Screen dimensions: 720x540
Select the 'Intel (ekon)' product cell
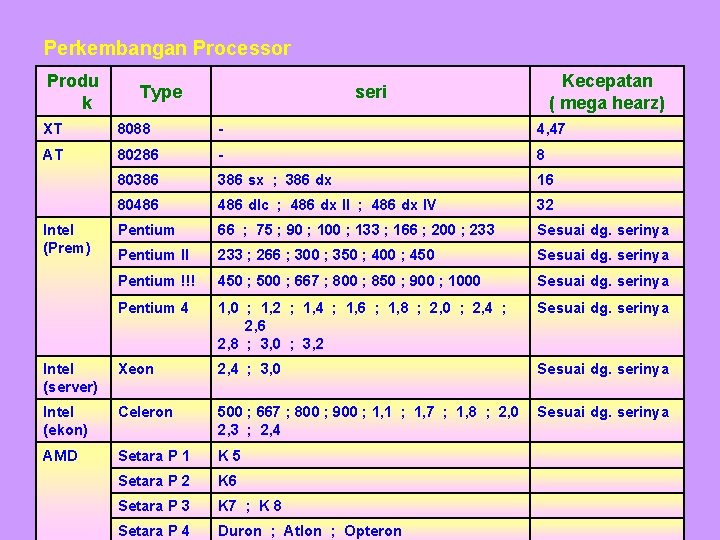pos(73,421)
